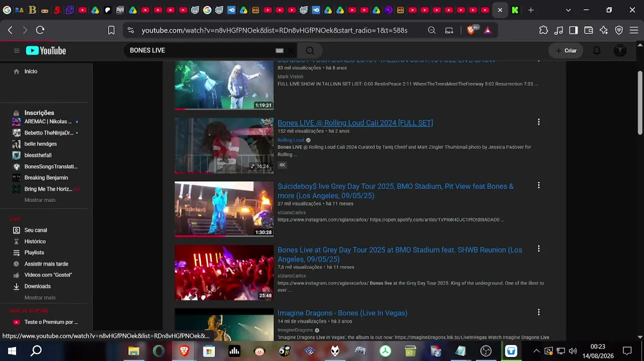
Task: Click the browser address bar URL
Action: tap(274, 31)
